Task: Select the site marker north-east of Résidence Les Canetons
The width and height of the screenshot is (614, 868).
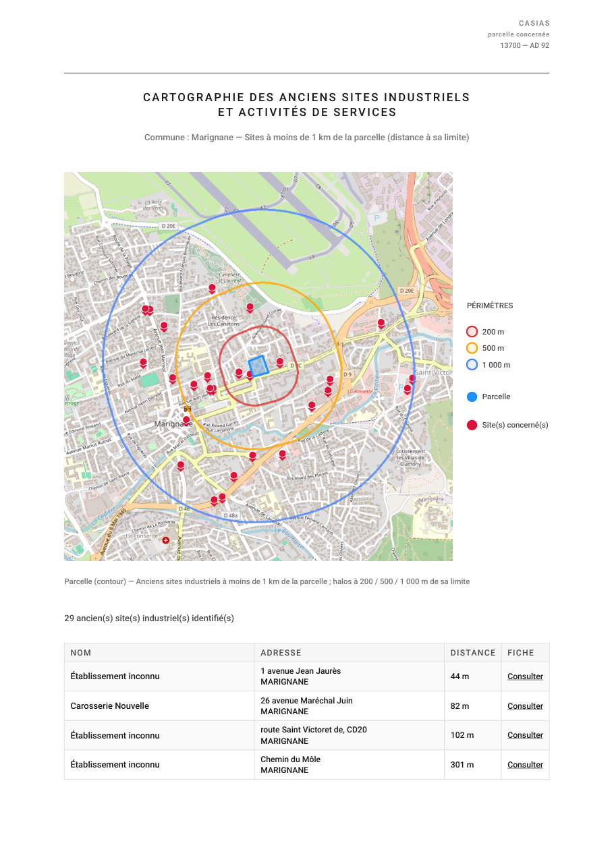Action: [x=250, y=308]
